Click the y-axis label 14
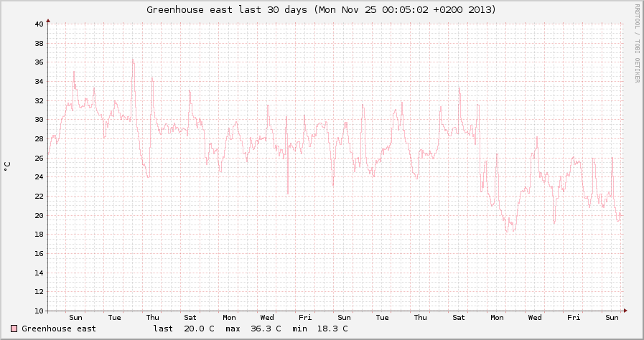 point(39,273)
